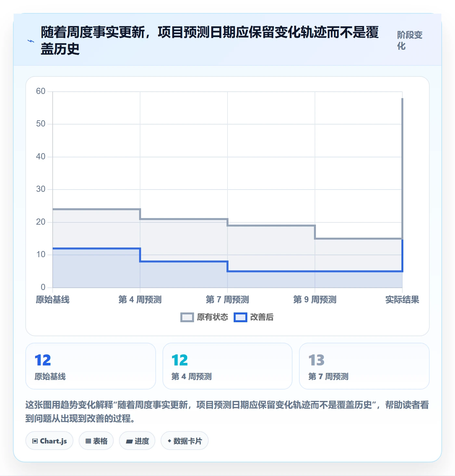This screenshot has height=476, width=455.
Task: Click the 改善后 legend label
Action: (x=262, y=317)
